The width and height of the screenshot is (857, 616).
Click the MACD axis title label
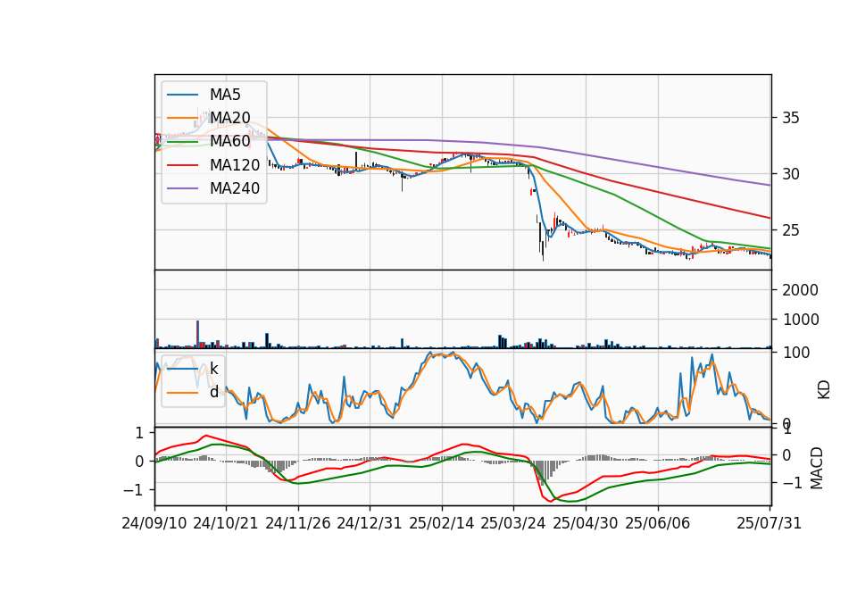pyautogui.click(x=817, y=468)
